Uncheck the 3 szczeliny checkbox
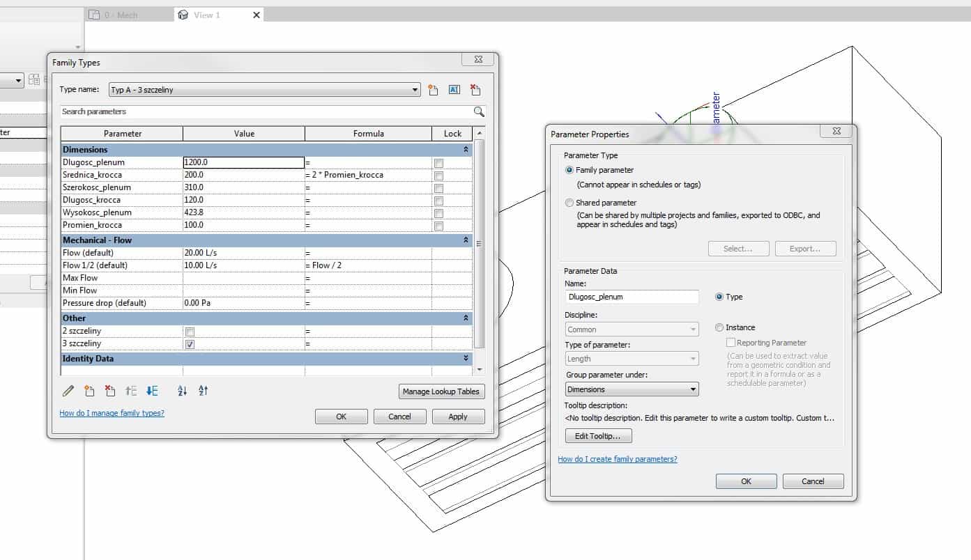This screenshot has height=560, width=971. click(x=190, y=345)
